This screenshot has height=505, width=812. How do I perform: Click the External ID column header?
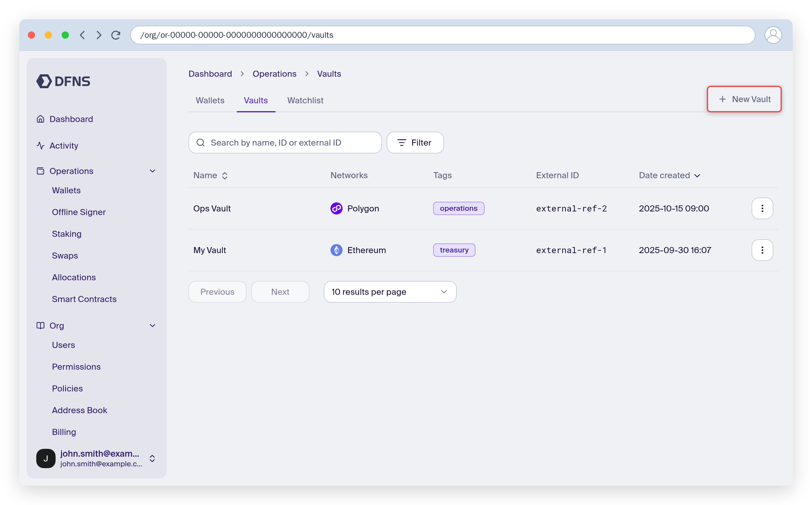tap(557, 175)
